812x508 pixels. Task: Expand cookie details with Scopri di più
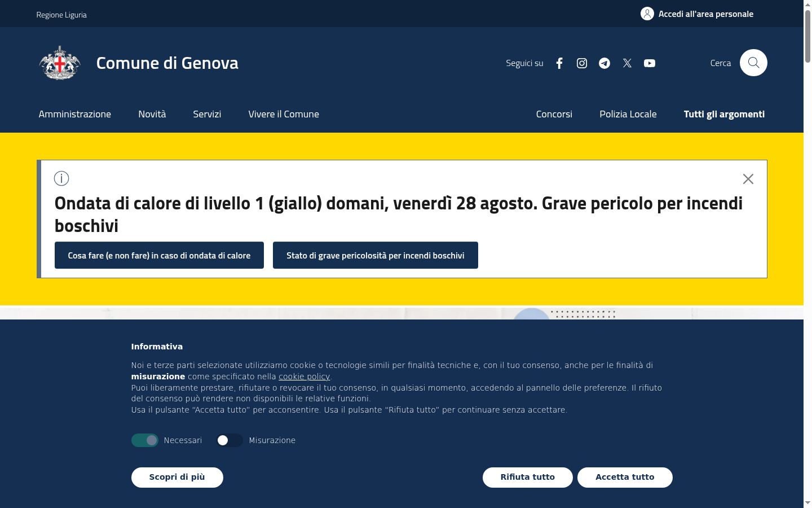click(x=177, y=477)
